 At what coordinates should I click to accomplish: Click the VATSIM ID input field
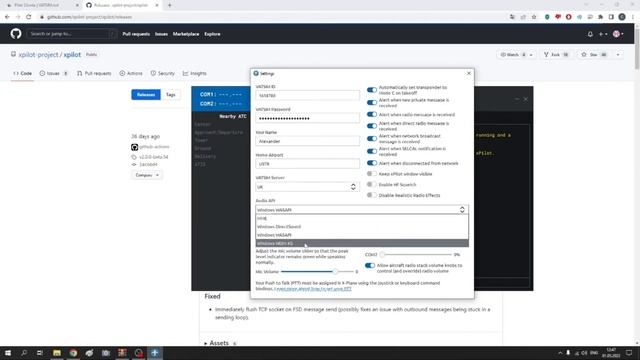pos(307,96)
